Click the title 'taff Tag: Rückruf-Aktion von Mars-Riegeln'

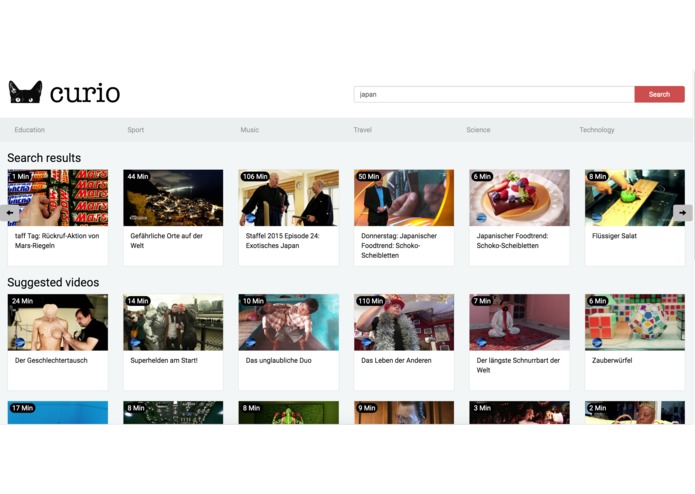click(x=57, y=241)
